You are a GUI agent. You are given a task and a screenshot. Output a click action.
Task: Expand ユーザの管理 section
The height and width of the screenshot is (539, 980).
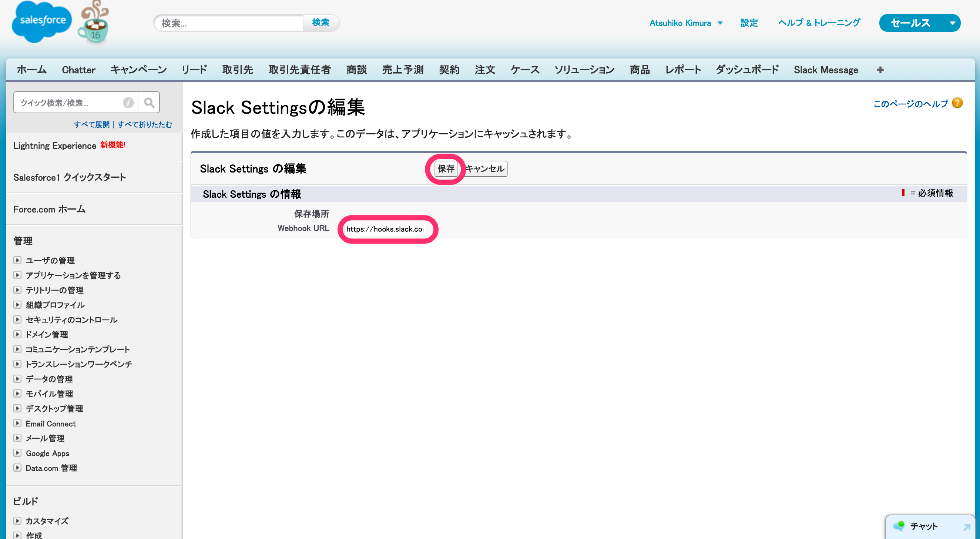[17, 260]
